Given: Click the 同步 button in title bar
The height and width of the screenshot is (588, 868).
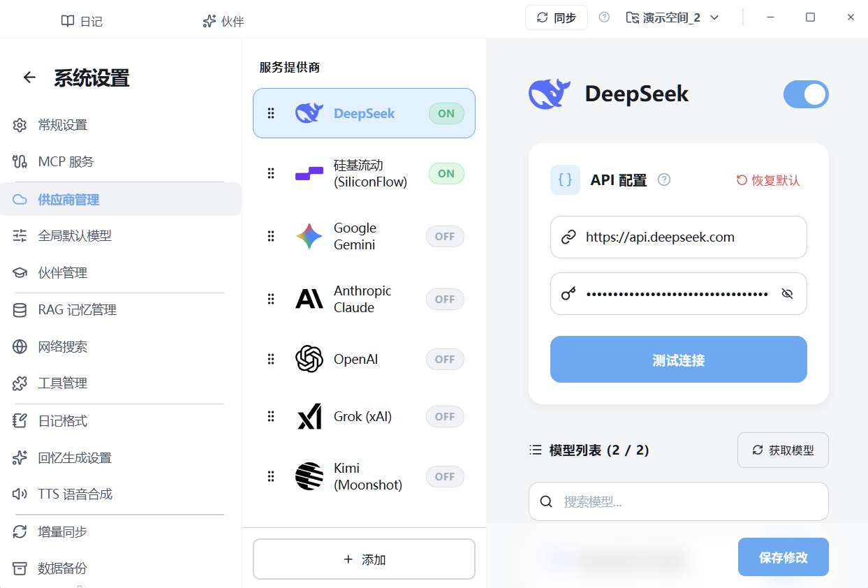Looking at the screenshot, I should pyautogui.click(x=557, y=17).
